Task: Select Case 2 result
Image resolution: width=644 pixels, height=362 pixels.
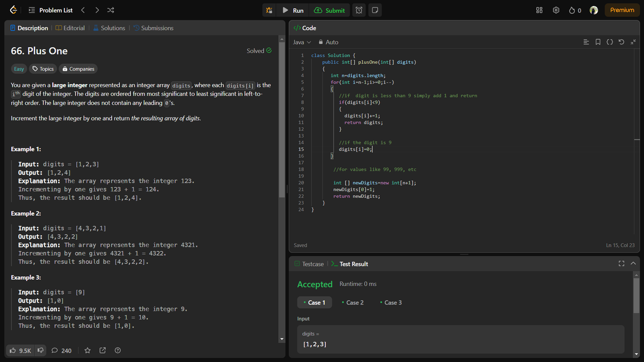Action: 353,302
